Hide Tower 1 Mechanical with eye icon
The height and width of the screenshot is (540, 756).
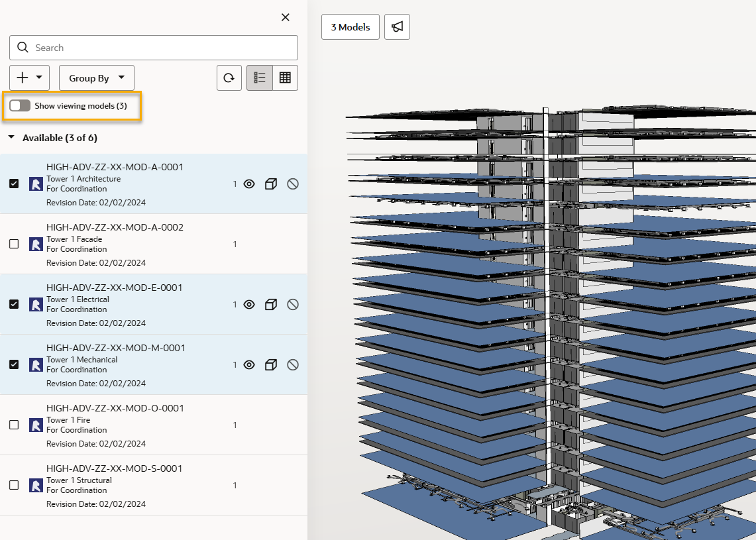[249, 365]
